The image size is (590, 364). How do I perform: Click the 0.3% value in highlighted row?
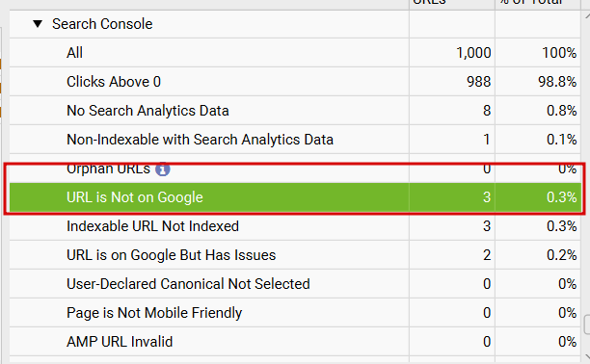[x=561, y=197]
